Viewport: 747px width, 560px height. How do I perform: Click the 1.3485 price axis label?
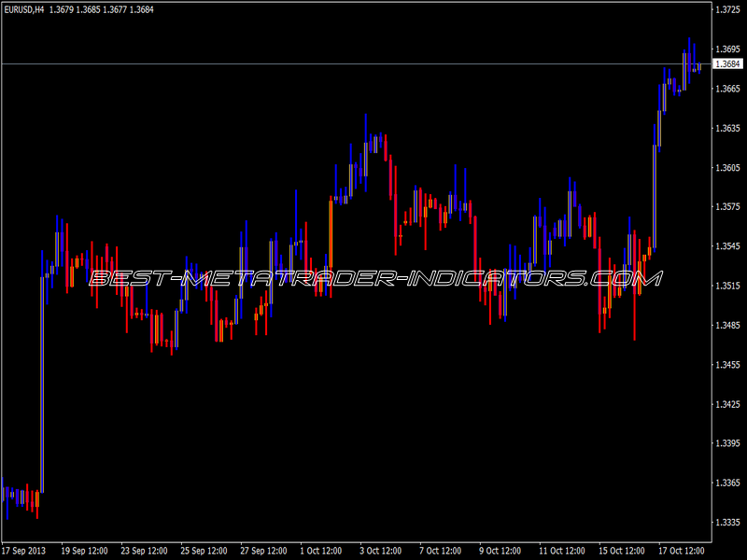point(728,325)
